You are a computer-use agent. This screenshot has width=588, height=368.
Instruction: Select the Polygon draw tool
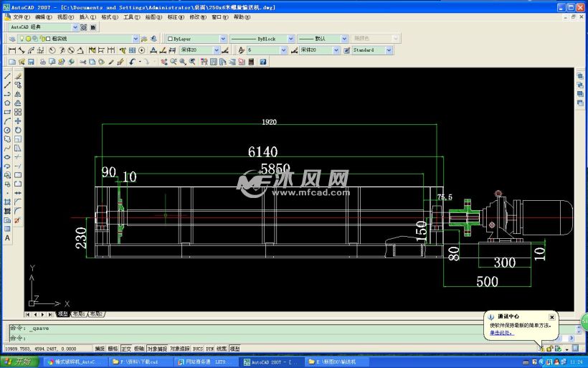pos(7,103)
